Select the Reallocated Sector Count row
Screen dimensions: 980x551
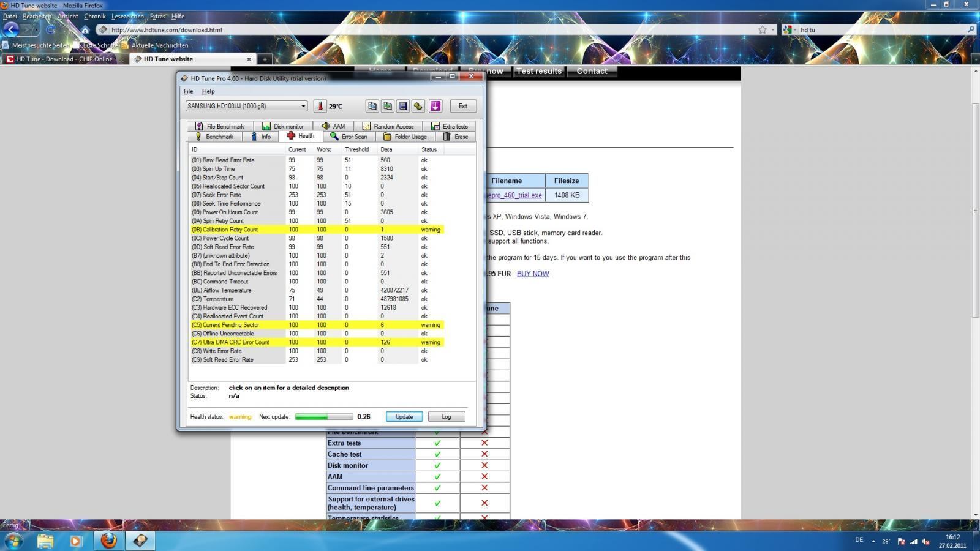click(x=317, y=186)
